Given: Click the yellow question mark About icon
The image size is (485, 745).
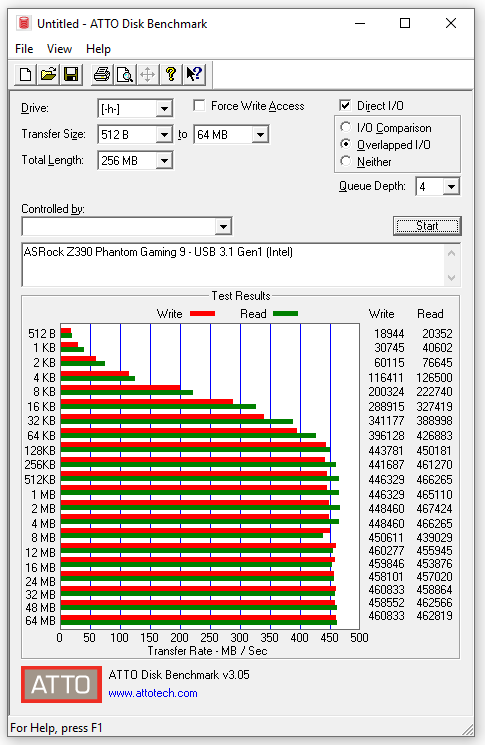Looking at the screenshot, I should pos(171,75).
